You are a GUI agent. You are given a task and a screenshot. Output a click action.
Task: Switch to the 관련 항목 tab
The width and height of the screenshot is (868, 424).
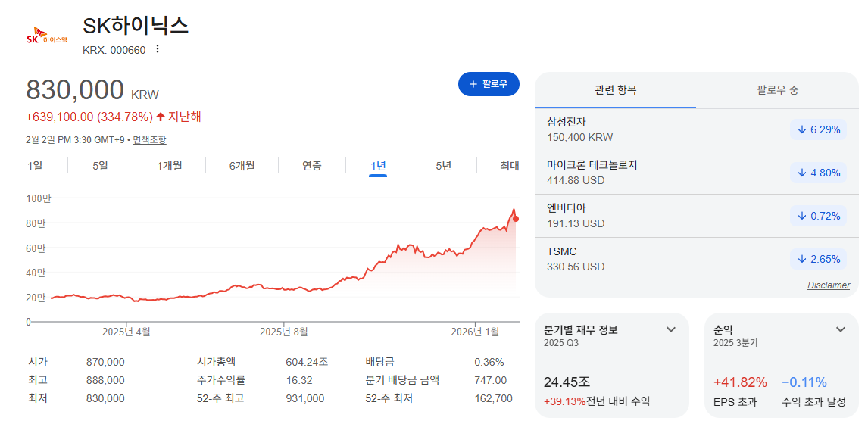616,90
